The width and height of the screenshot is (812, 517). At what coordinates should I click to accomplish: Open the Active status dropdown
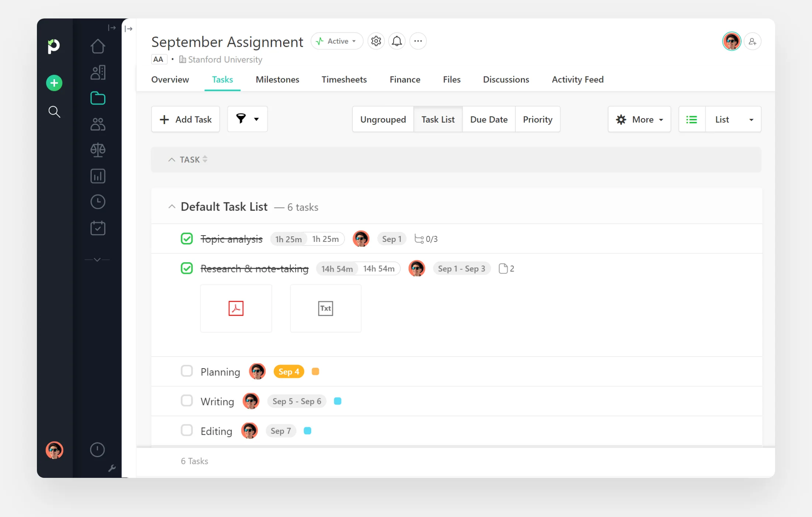(337, 41)
